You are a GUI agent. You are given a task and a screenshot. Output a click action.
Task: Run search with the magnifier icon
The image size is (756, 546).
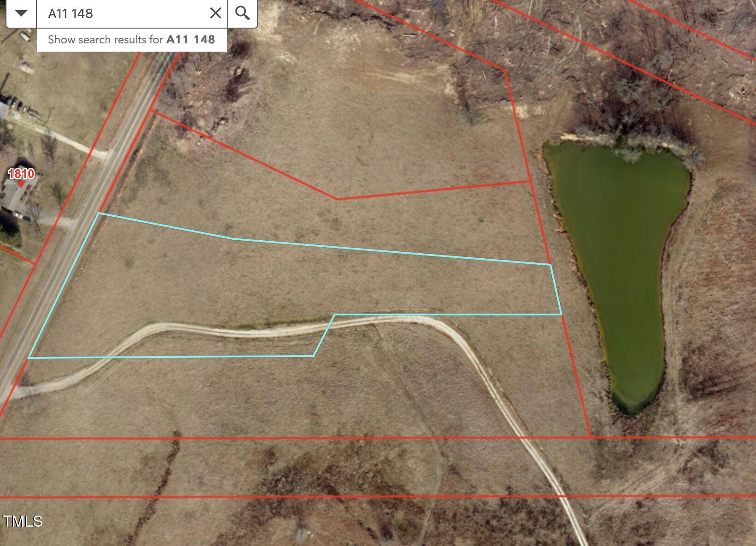[x=242, y=13]
